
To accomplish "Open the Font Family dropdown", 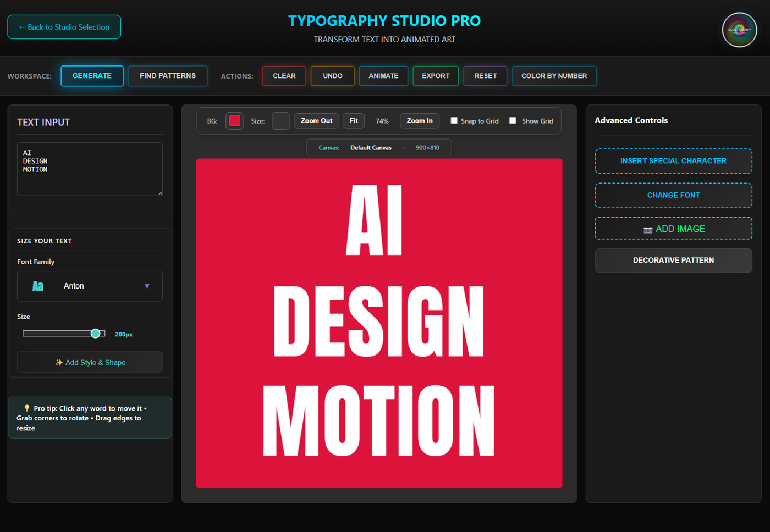I will [90, 286].
